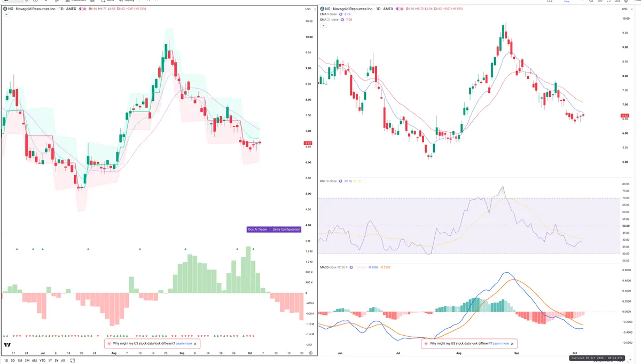This screenshot has width=641, height=364.
Task: Click the Delta Configuration label
Action: (x=286, y=230)
